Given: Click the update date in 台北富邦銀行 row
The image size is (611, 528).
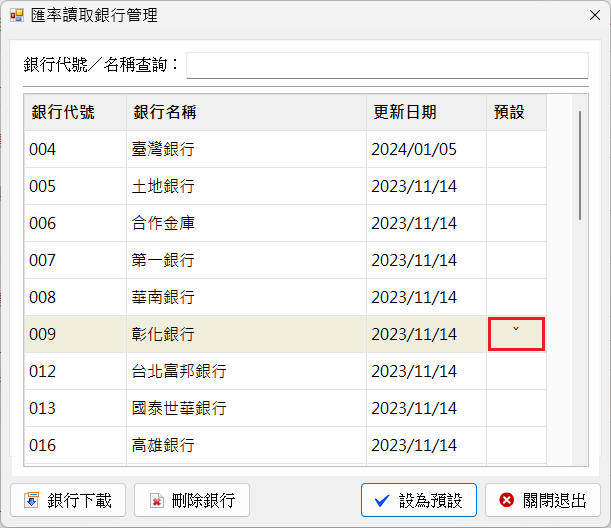Looking at the screenshot, I should 414,371.
